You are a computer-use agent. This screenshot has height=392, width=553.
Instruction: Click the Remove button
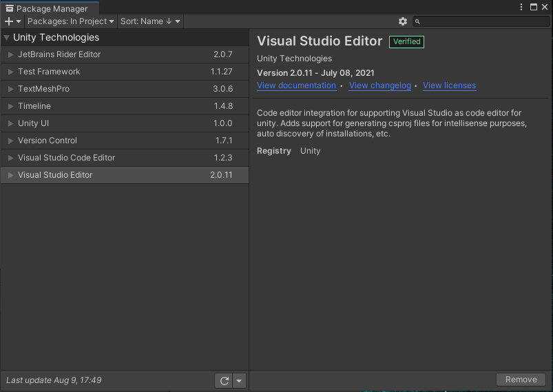click(521, 380)
